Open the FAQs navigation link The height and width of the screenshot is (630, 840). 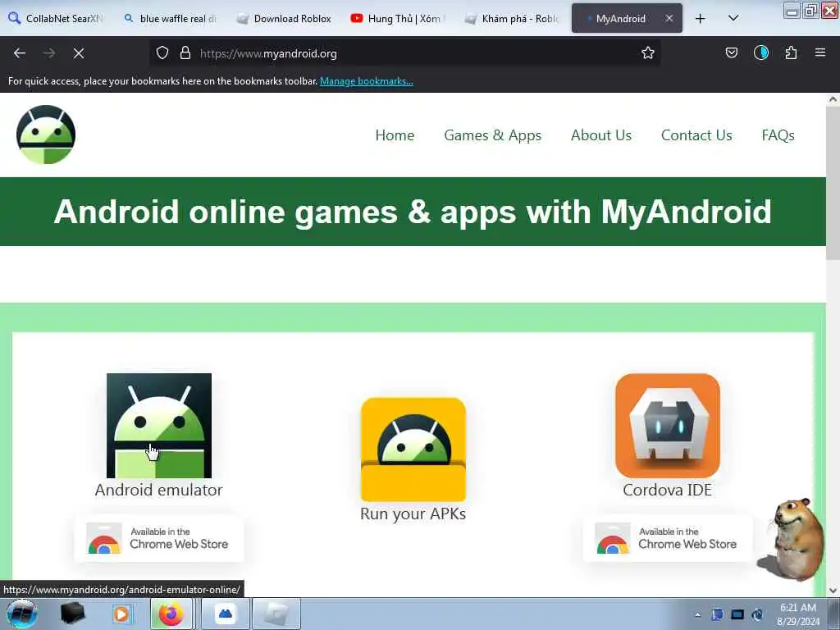pos(778,135)
